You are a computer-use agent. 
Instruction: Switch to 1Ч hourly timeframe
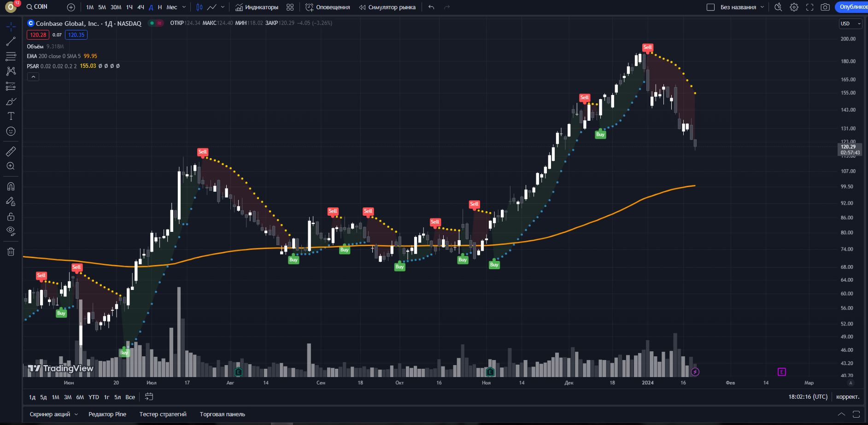point(129,7)
